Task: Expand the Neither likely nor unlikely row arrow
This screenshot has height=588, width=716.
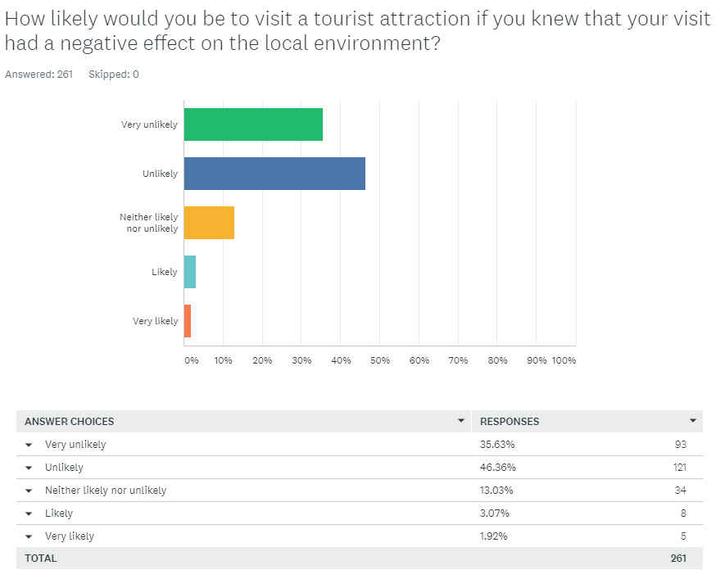Action: pos(29,491)
